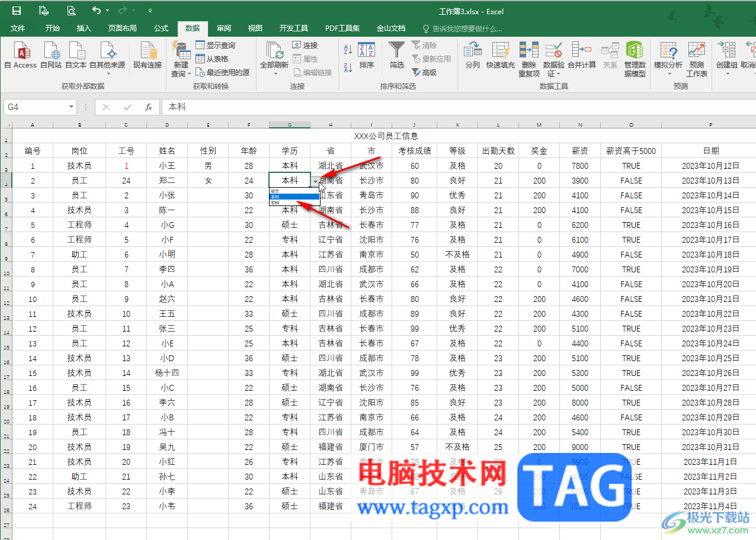
Task: Select the 工程师 cell in row numbered 5
Action: pos(79,225)
